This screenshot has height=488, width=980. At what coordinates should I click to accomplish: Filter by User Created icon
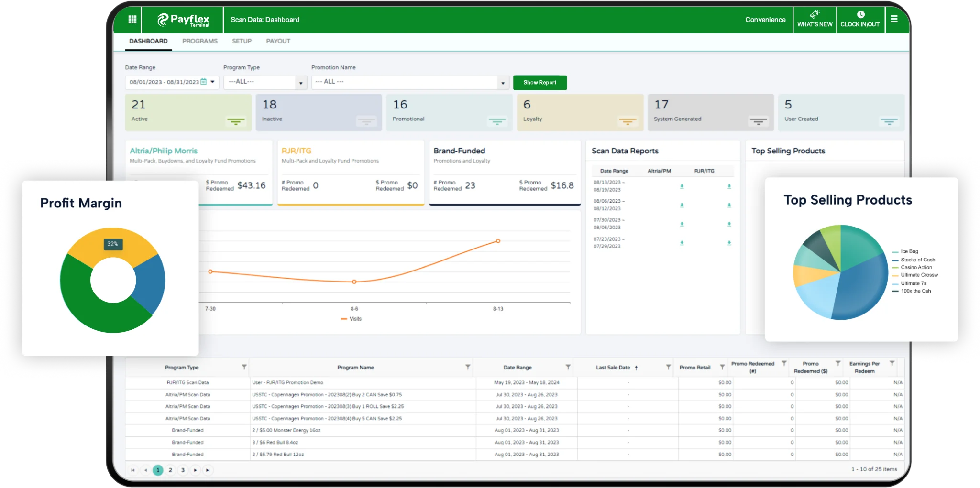click(x=889, y=121)
